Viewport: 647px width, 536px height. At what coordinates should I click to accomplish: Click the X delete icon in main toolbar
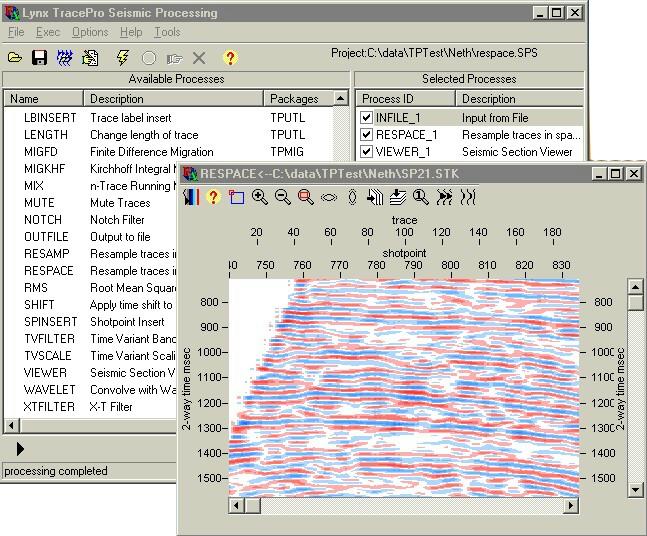[x=199, y=58]
